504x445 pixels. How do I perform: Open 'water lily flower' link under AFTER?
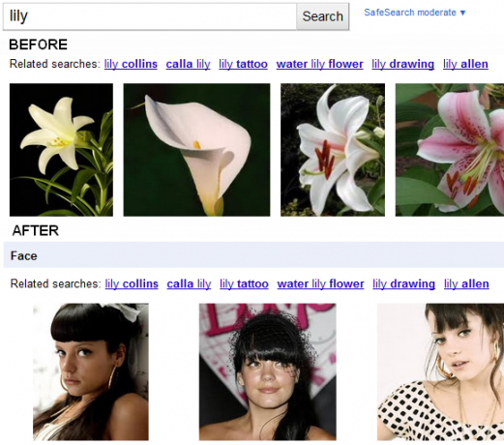[320, 284]
